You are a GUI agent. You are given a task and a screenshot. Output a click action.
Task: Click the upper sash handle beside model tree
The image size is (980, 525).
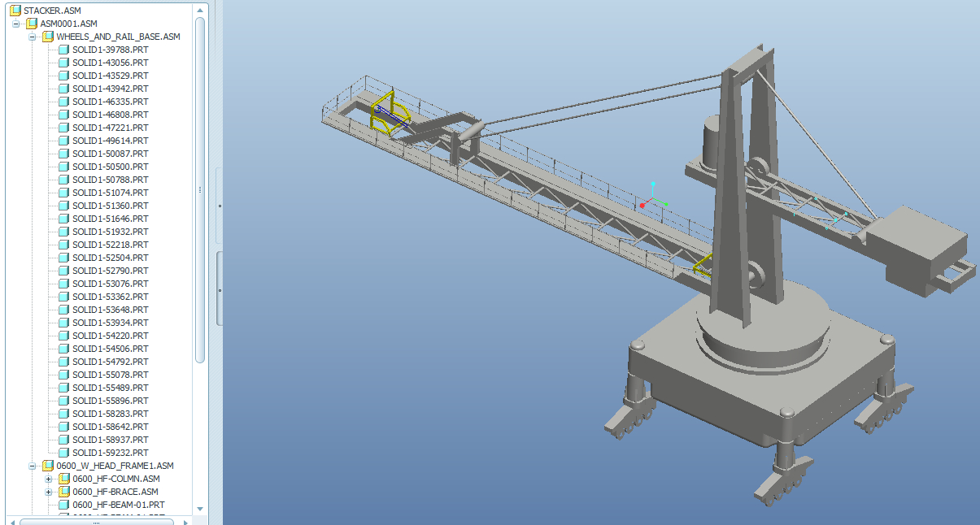219,206
